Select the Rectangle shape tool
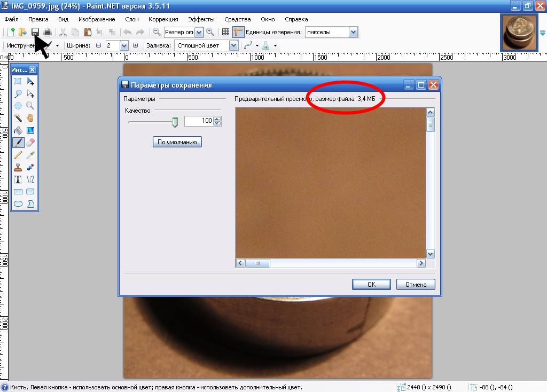The height and width of the screenshot is (392, 547). (x=18, y=192)
